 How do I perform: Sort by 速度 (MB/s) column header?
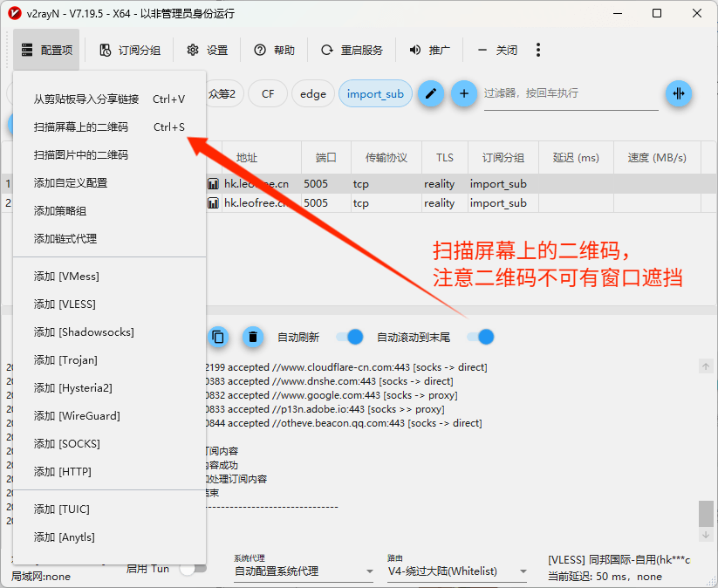(x=657, y=158)
